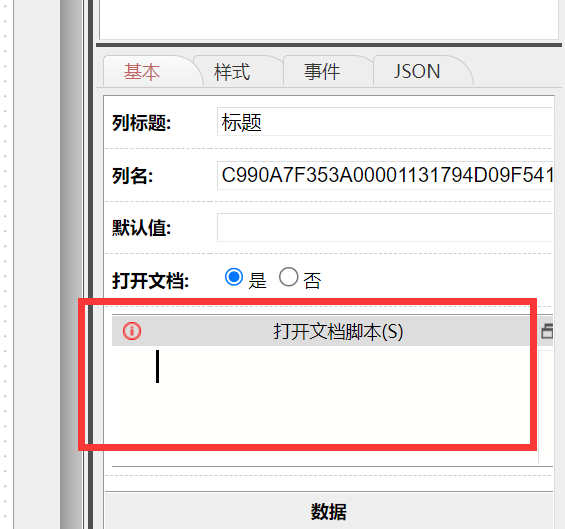
Task: Click the 打开文档脚本(S) header bar
Action: (332, 331)
